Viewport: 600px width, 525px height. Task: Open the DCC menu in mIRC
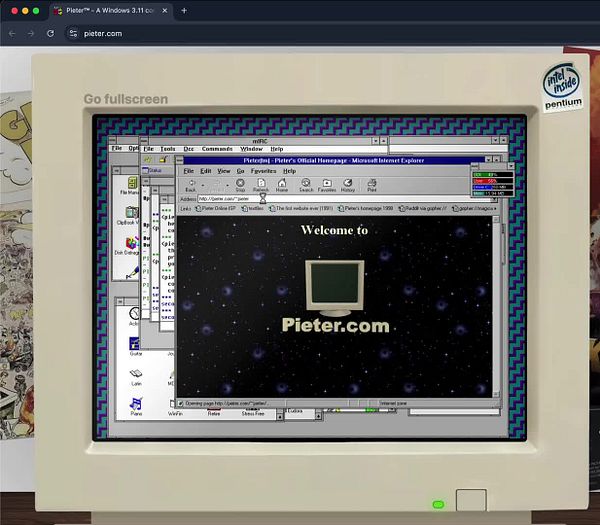pos(189,149)
